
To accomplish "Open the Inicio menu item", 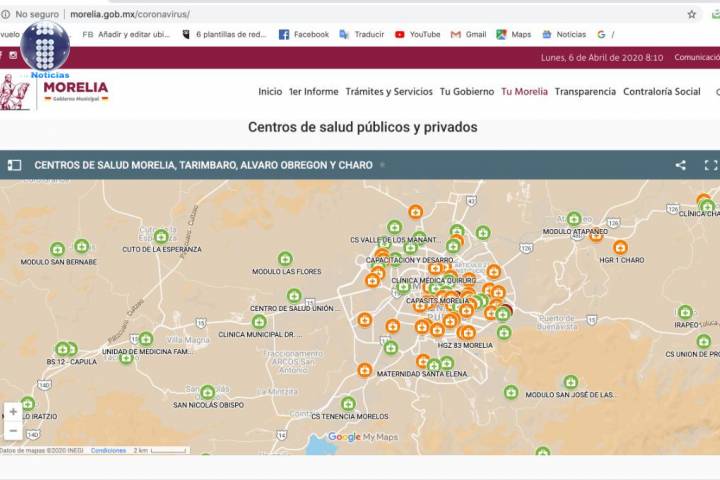I will pos(270,91).
